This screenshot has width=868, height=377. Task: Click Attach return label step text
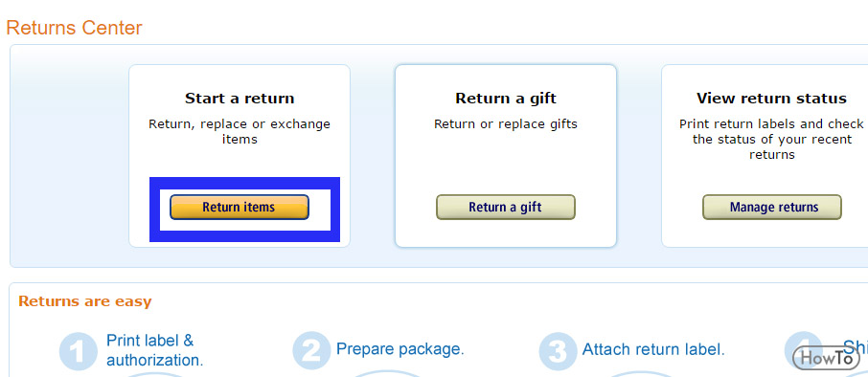tap(653, 349)
